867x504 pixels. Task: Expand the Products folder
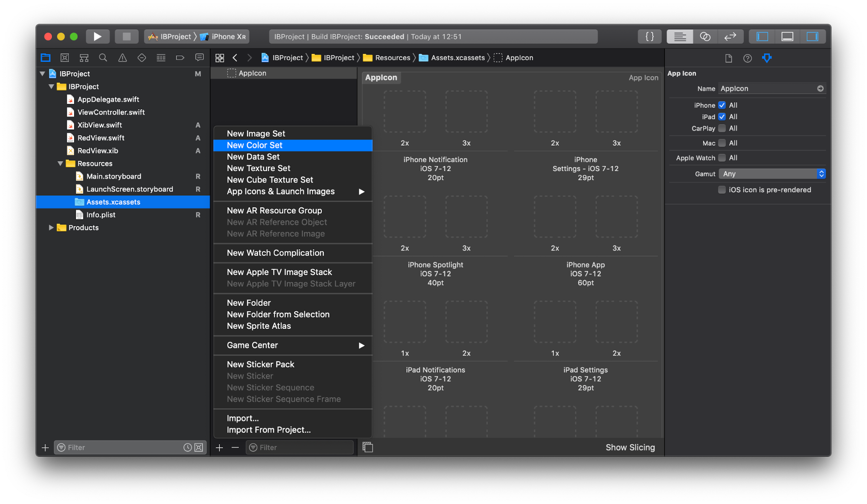pos(51,228)
